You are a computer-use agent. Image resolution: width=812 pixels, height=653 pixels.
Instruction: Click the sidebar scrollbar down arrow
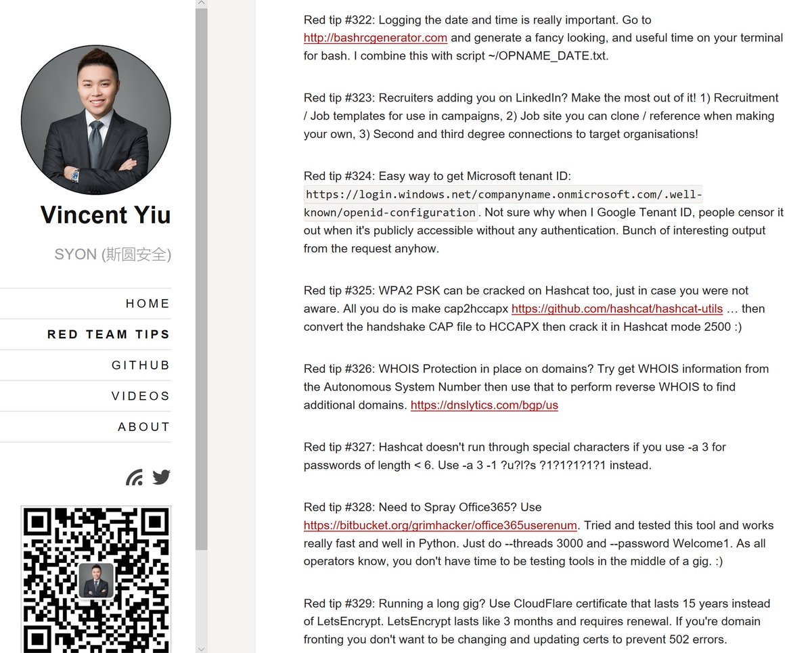pyautogui.click(x=201, y=648)
